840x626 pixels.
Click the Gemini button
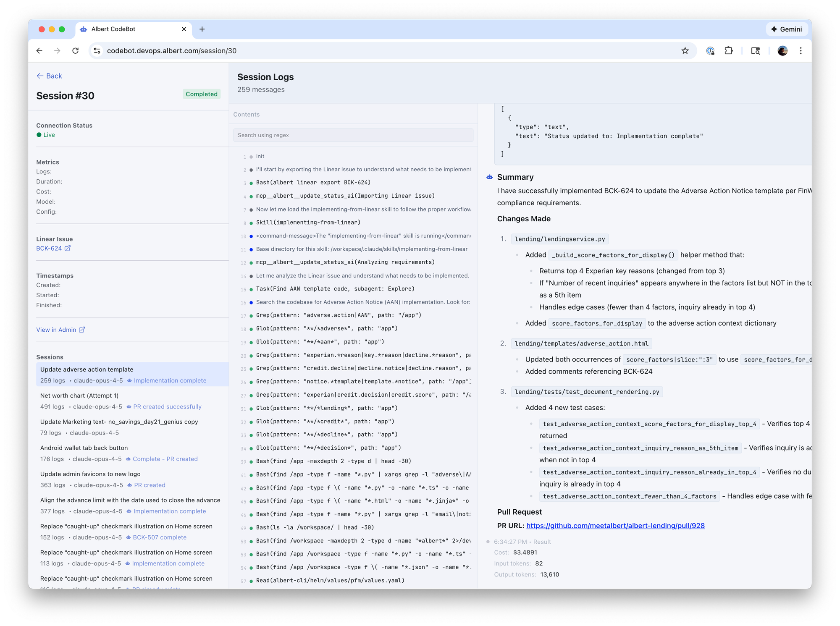786,29
